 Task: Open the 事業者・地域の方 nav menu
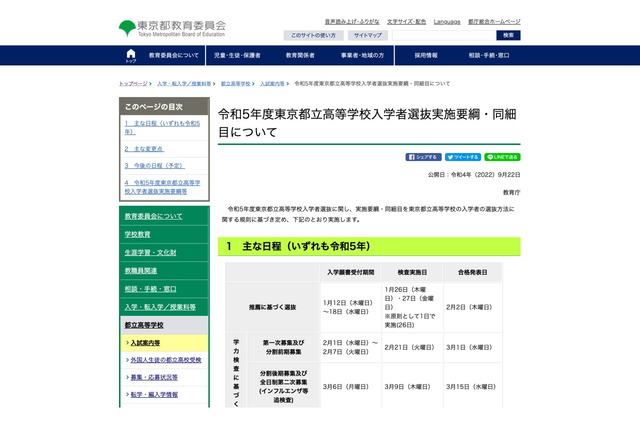[362, 55]
